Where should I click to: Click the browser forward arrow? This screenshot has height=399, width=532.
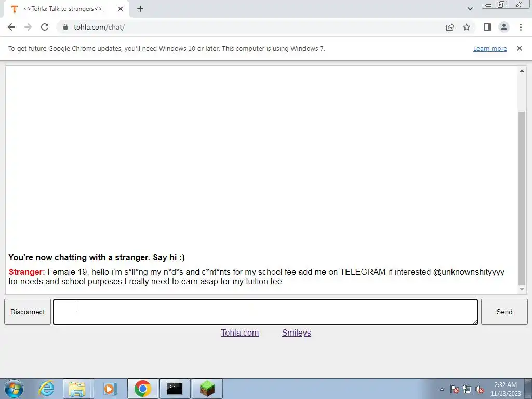(x=28, y=27)
